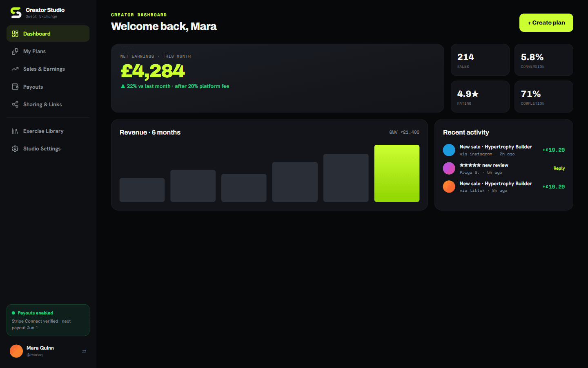Open the 5.8% Conversion stat card
The width and height of the screenshot is (588, 368).
pos(544,60)
